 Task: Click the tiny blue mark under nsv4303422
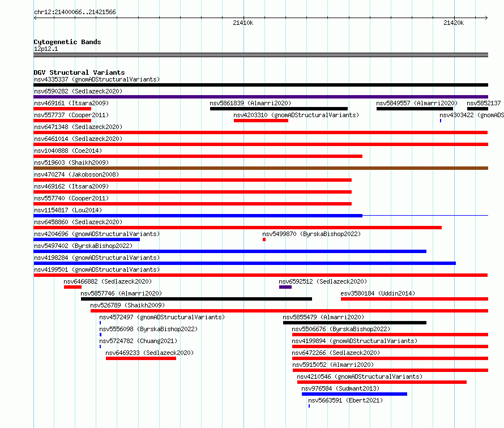pyautogui.click(x=441, y=121)
